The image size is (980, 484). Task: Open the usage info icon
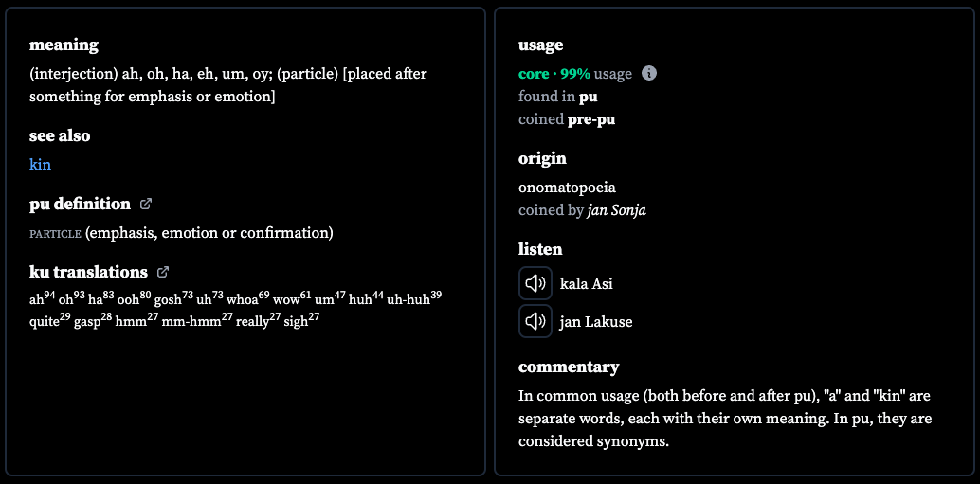[649, 74]
